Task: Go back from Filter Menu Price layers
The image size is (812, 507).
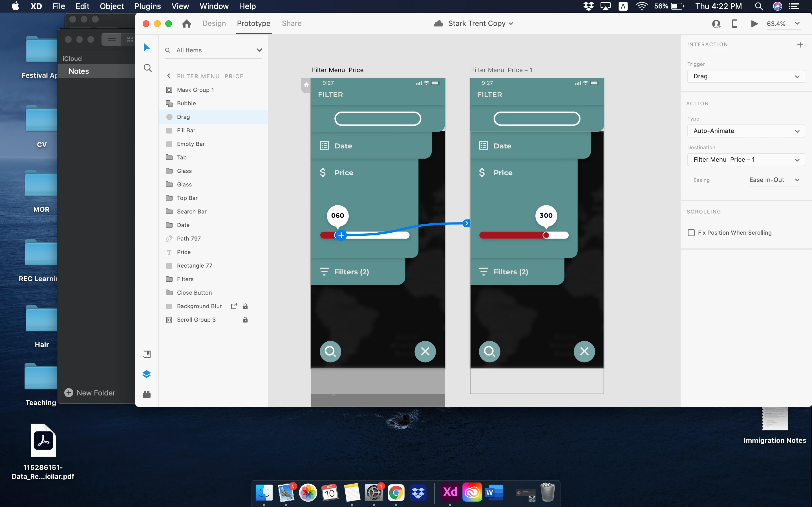Action: click(169, 76)
